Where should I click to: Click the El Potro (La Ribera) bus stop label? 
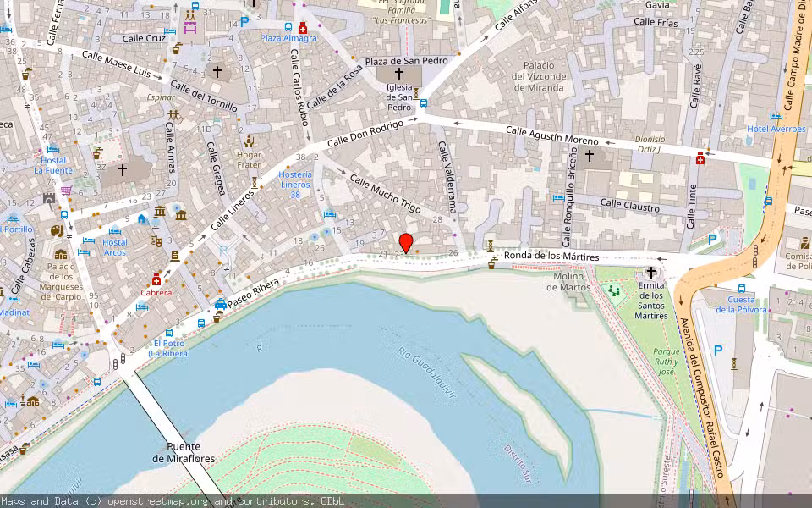(169, 348)
